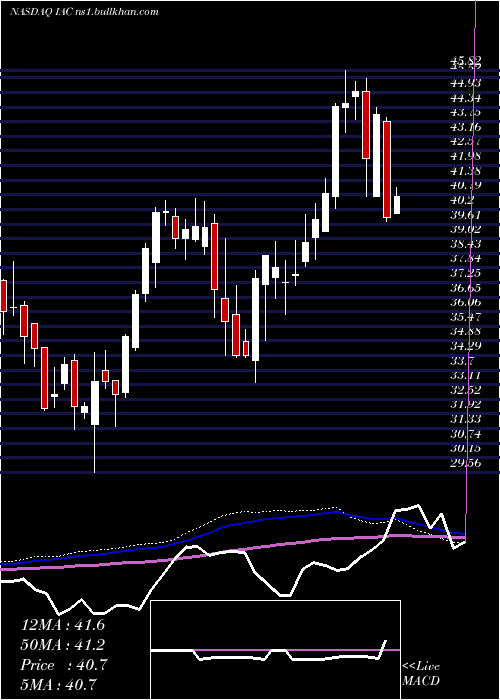
Task: Select the 33.7 price level label
Action: 462,361
